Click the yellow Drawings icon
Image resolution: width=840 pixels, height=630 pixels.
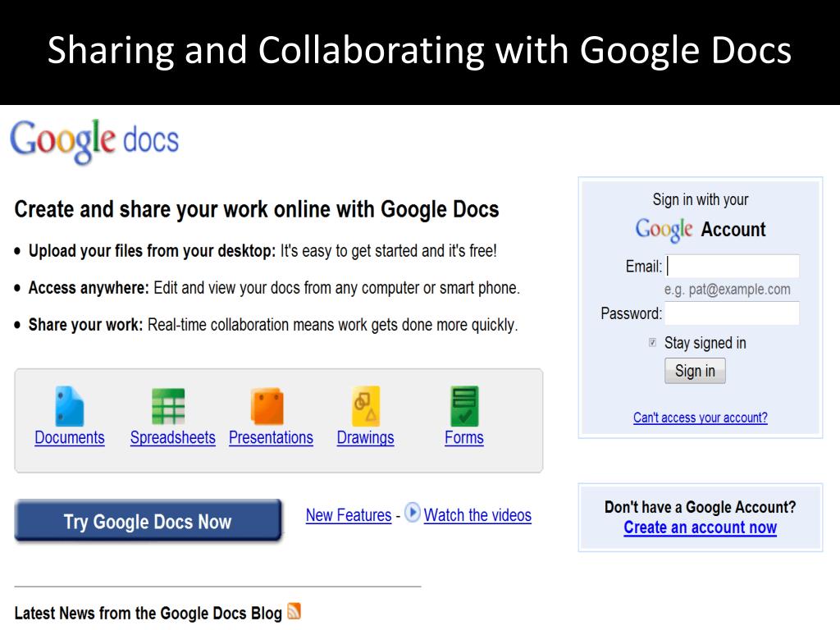pos(366,406)
